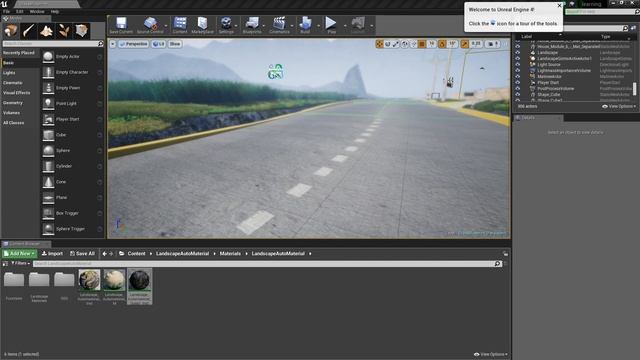Expand the Source Control dropdown arrow
The image size is (640, 360).
tap(166, 25)
